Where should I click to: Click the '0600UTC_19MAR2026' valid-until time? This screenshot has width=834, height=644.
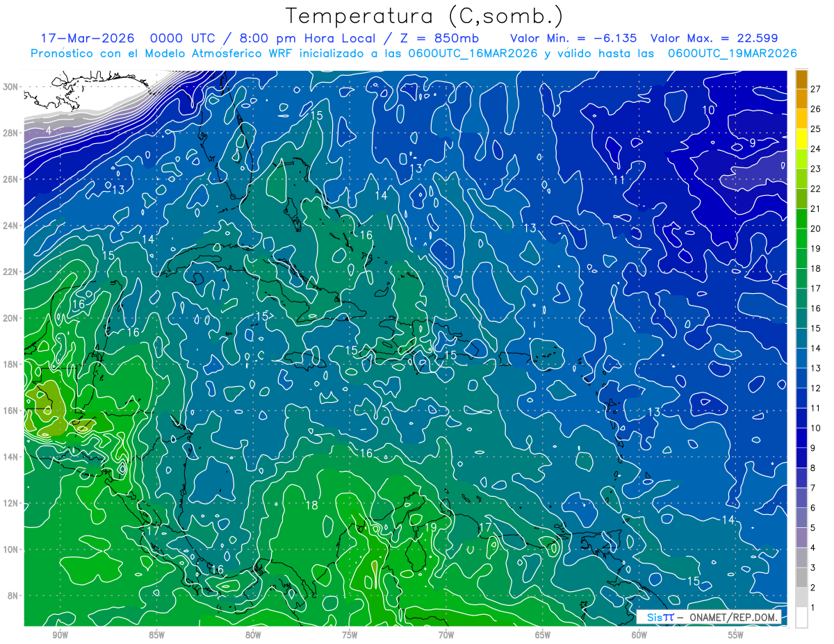click(732, 53)
